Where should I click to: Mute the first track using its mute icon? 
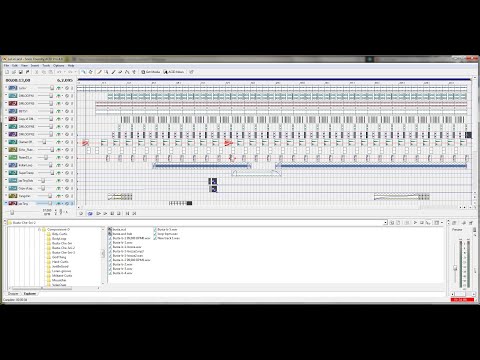[67, 88]
